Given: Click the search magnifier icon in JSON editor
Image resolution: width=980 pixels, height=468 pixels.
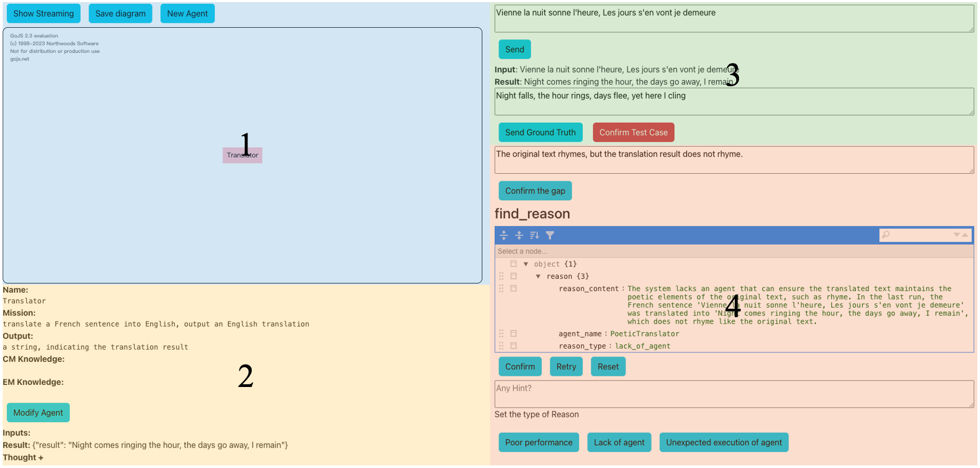Looking at the screenshot, I should 886,235.
